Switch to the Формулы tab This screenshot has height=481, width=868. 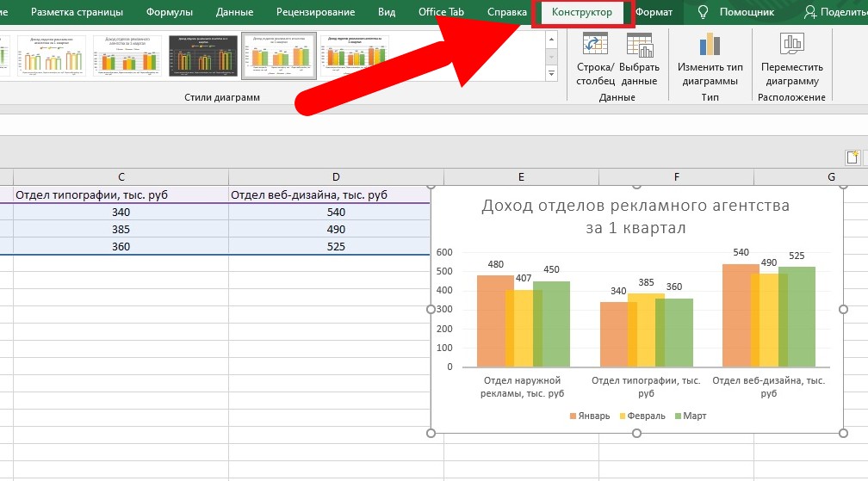pyautogui.click(x=169, y=12)
